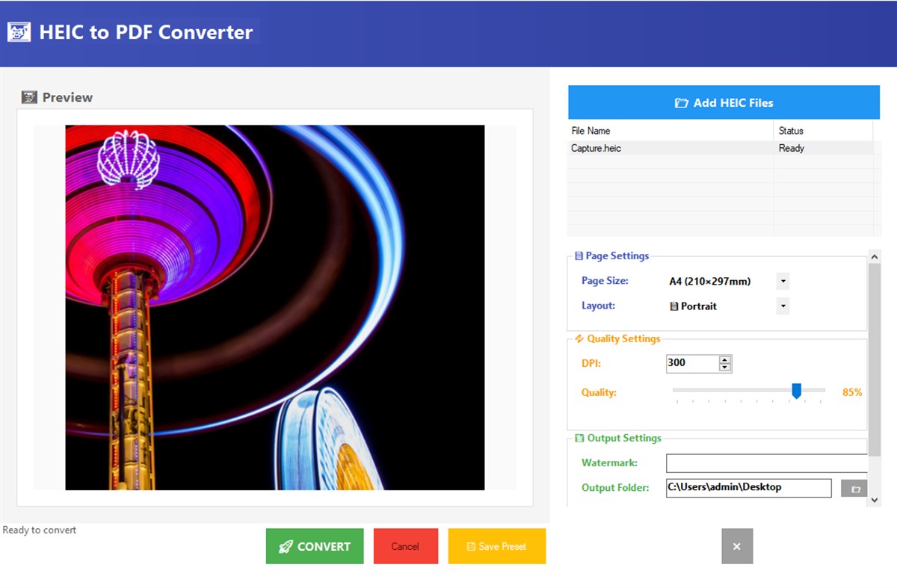The image size is (897, 588).
Task: Select Capture.heic in the file list
Action: 598,148
